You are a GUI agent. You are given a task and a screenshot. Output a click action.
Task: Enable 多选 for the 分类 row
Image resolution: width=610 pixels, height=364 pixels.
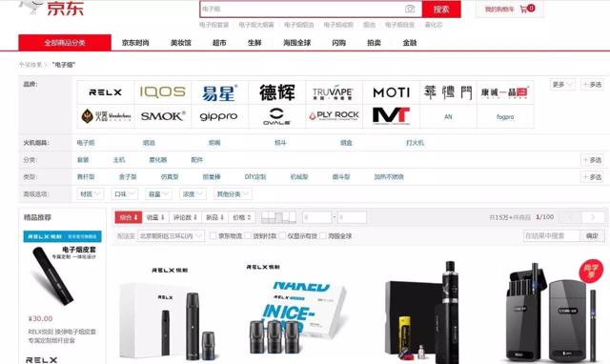click(592, 160)
